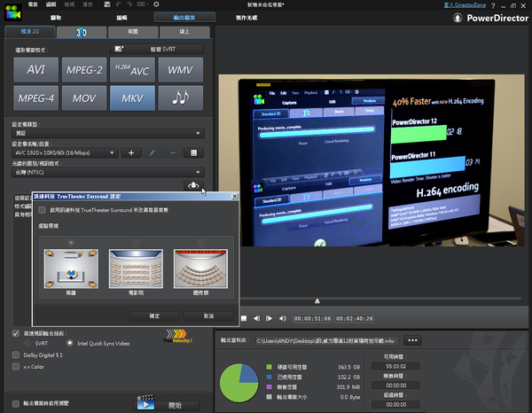Screen dimensions: 532x413
Task: Open TrueTheater Surround settings eye icon
Action: click(x=194, y=185)
